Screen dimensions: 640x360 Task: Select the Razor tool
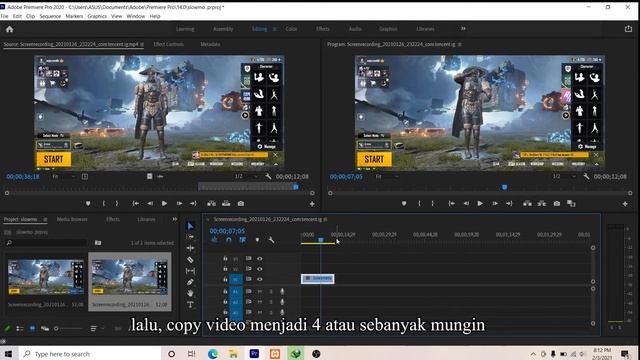[190, 259]
